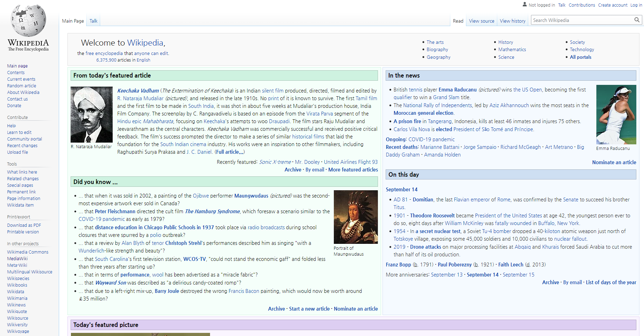Open Wikimedia Commons sidebar link
The image size is (644, 336).
click(28, 252)
